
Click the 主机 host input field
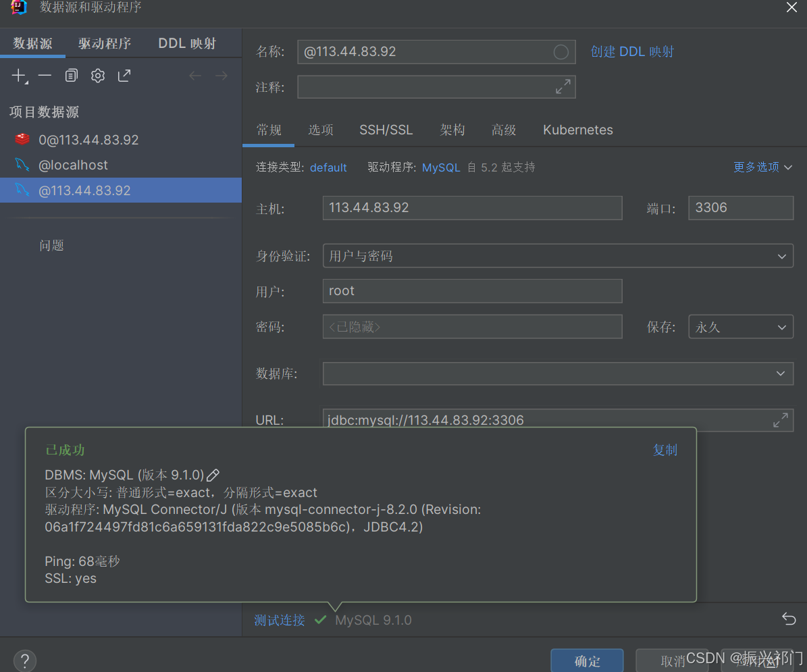[473, 208]
